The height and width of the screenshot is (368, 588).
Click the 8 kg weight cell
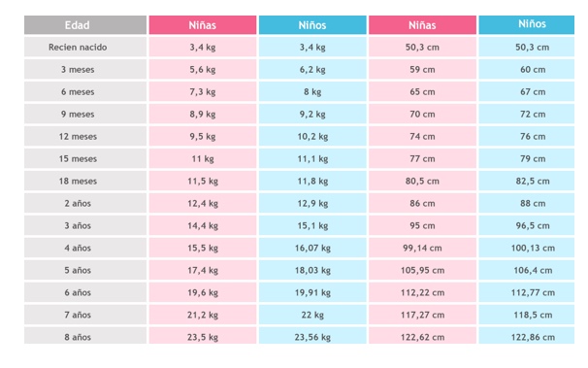pyautogui.click(x=312, y=92)
